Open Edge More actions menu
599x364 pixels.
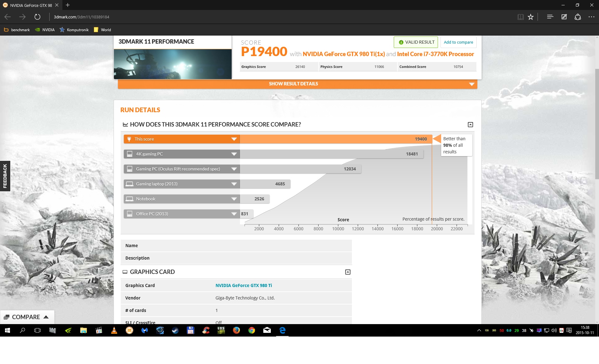[x=592, y=17]
